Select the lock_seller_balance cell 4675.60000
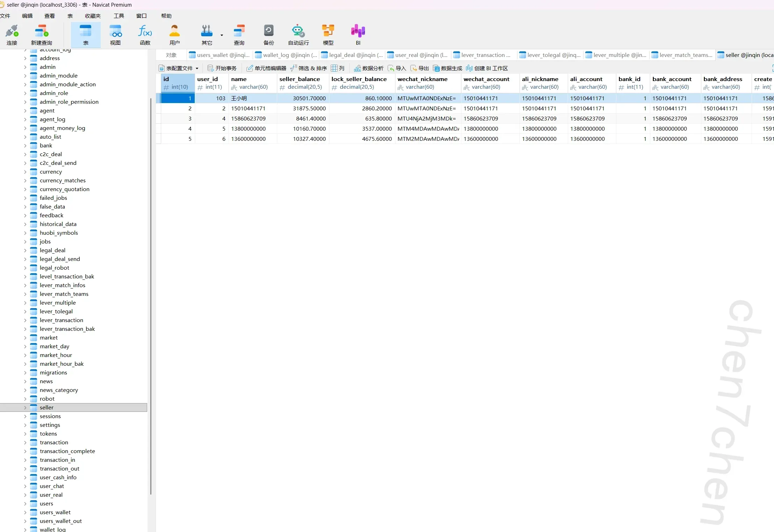 [x=362, y=139]
